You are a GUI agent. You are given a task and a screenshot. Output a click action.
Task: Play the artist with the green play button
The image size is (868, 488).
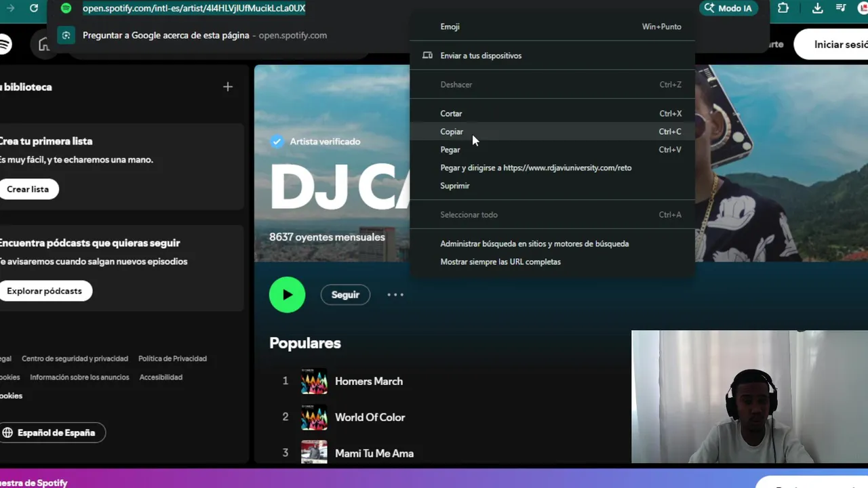287,295
